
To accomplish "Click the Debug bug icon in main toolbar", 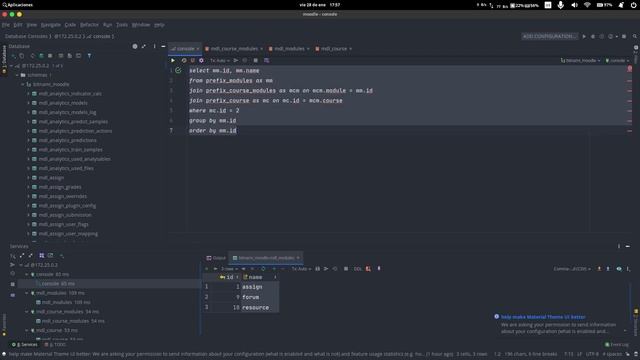I will click(x=593, y=36).
